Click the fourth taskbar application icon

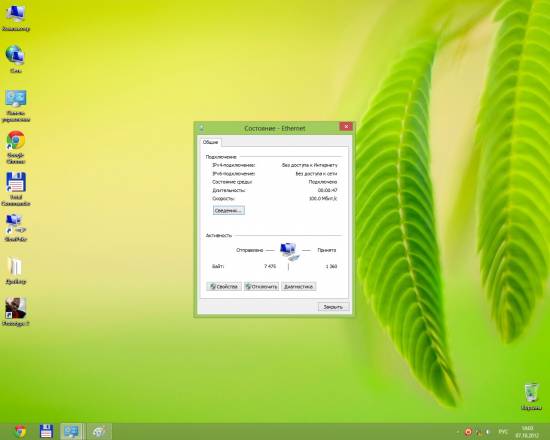tap(99, 431)
